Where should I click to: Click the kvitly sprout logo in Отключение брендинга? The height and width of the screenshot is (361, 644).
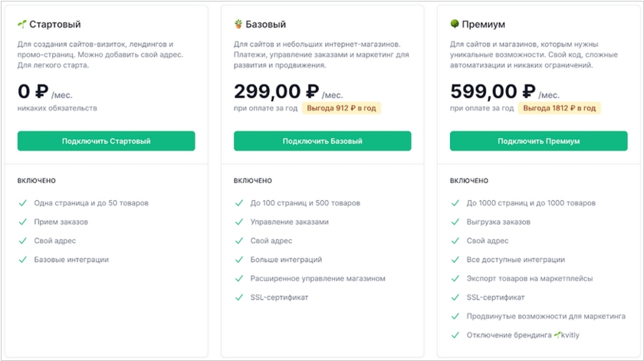pyautogui.click(x=557, y=335)
